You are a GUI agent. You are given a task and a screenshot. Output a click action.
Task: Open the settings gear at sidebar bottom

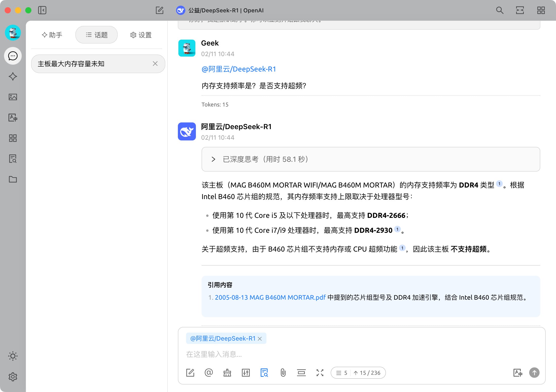(x=13, y=377)
